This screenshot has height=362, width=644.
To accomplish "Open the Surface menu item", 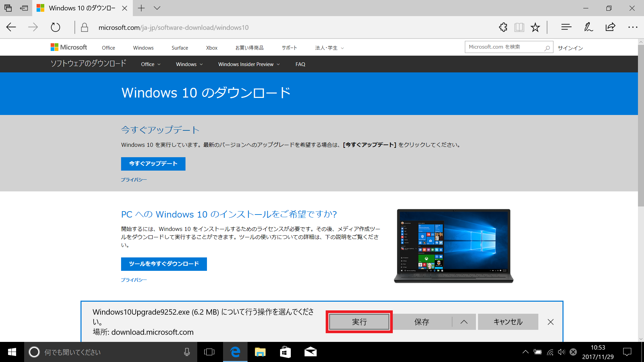I will point(180,48).
